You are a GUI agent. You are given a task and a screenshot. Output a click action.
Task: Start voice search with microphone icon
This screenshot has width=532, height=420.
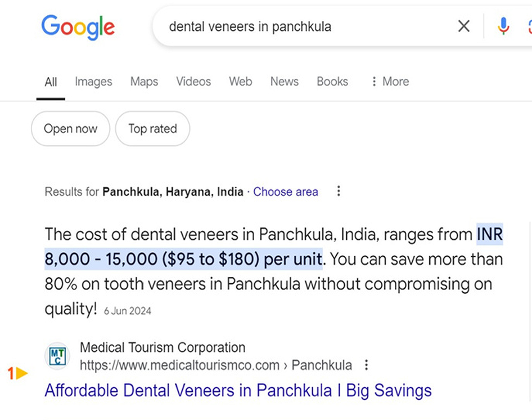point(503,26)
